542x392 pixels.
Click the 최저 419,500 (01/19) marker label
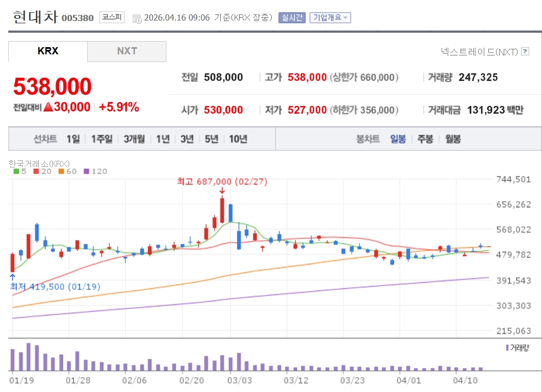[55, 287]
